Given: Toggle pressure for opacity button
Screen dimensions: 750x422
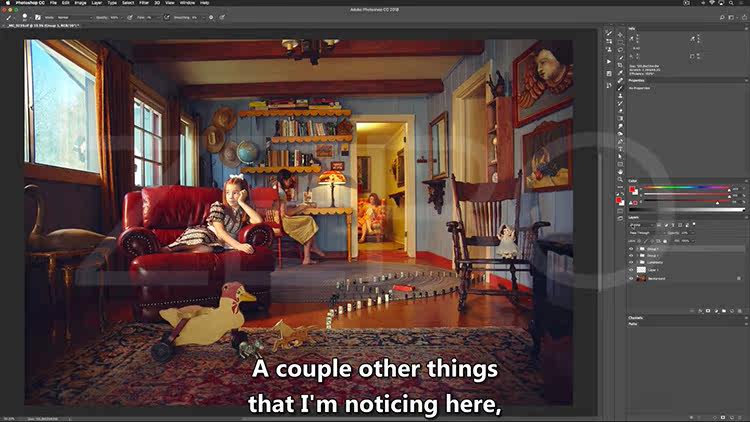Looking at the screenshot, I should 130,18.
